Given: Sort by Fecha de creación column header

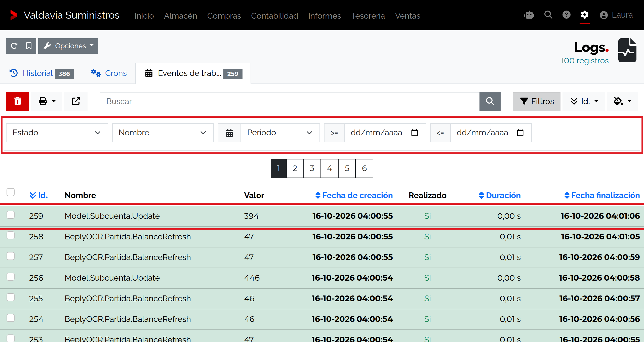Looking at the screenshot, I should click(354, 195).
